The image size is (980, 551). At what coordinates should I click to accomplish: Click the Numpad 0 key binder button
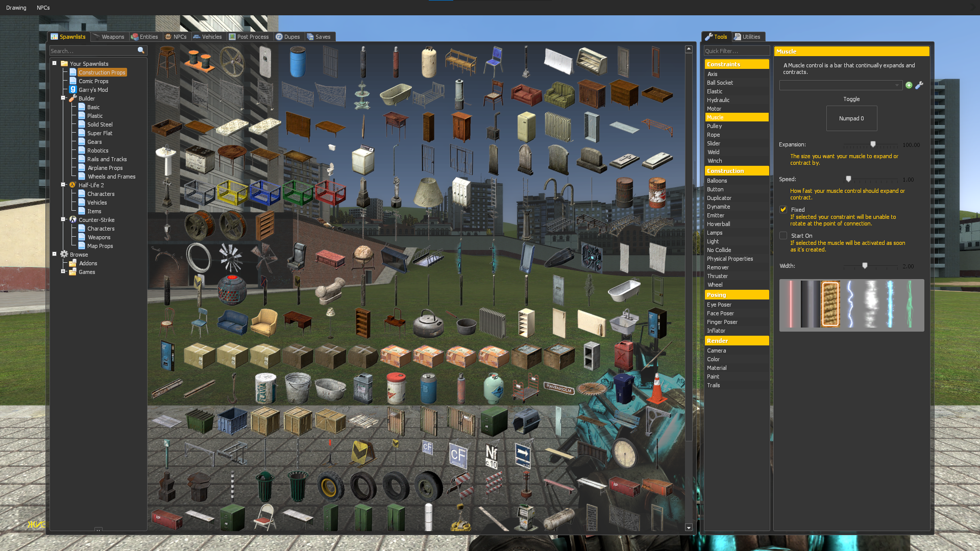coord(851,118)
